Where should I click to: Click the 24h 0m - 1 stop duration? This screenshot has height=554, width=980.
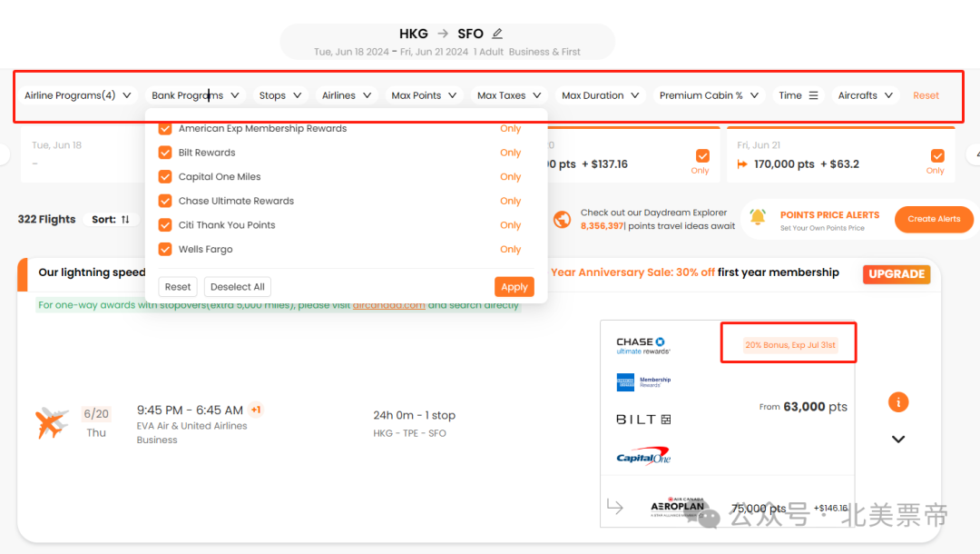[415, 415]
